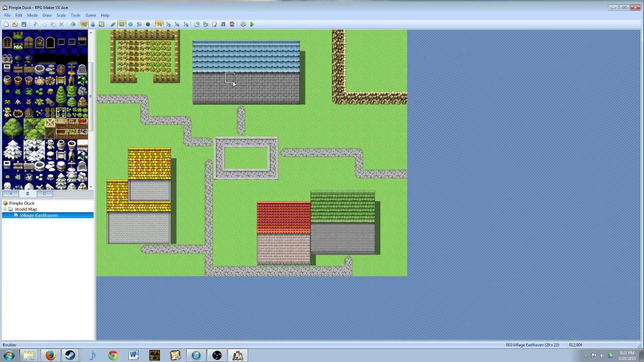Select the Rectangle drawing tool
644x362 pixels.
pyautogui.click(x=122, y=24)
